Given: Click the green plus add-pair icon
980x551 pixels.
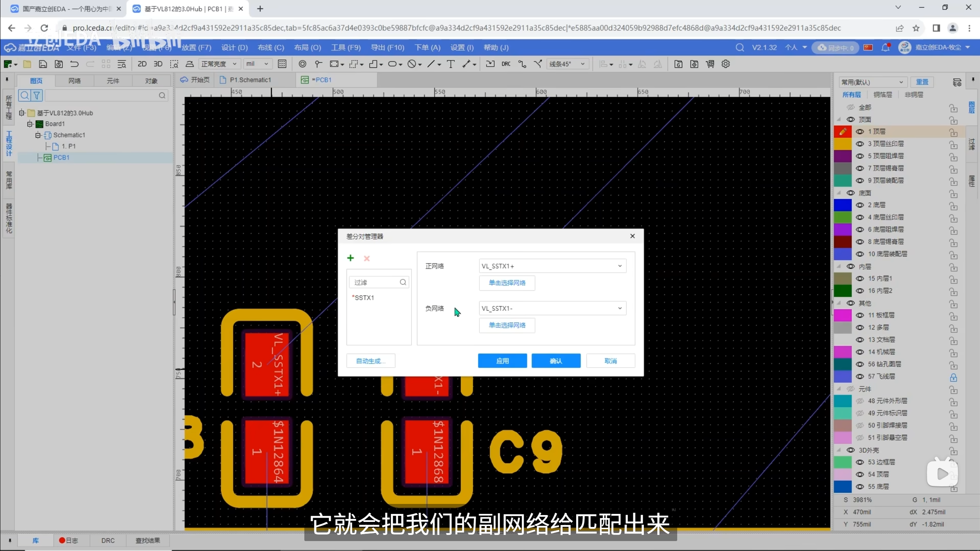Looking at the screenshot, I should click(350, 258).
